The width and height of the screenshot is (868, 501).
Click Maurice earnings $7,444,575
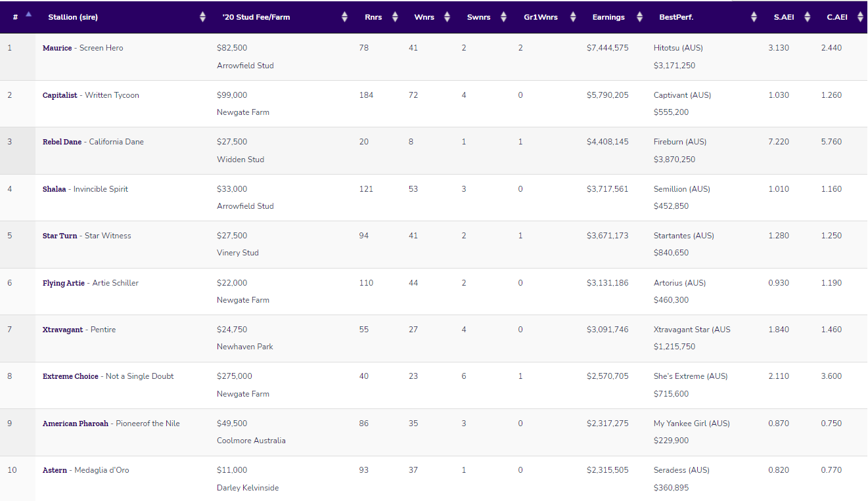[x=608, y=48]
